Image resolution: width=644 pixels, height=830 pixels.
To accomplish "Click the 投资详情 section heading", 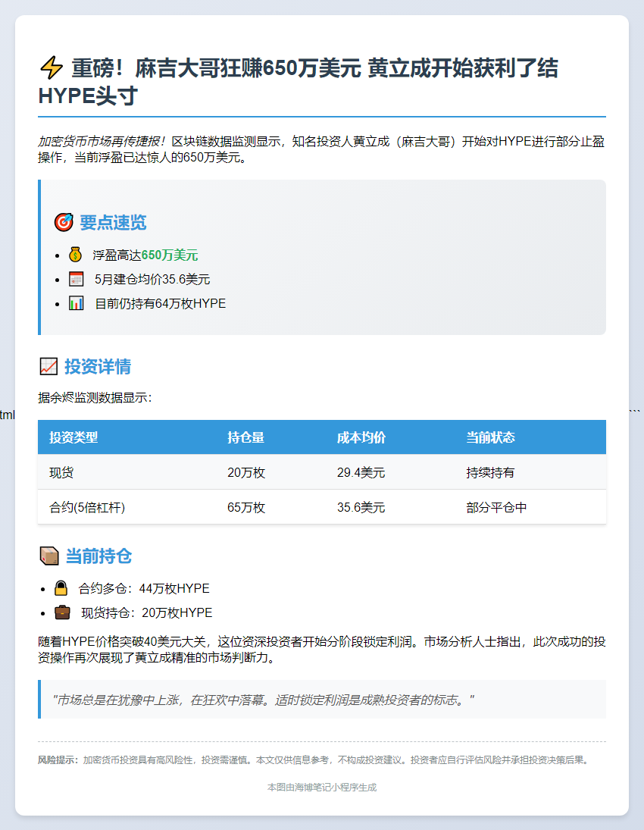I will [x=98, y=366].
